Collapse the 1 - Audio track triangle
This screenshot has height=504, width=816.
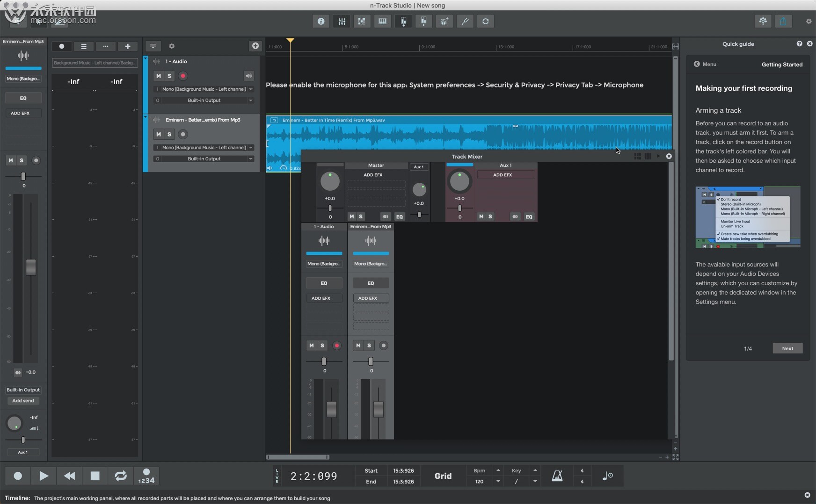click(x=146, y=58)
